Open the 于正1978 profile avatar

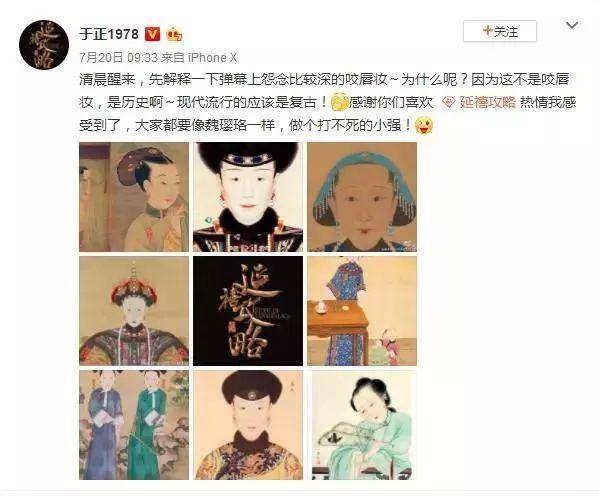coord(44,45)
